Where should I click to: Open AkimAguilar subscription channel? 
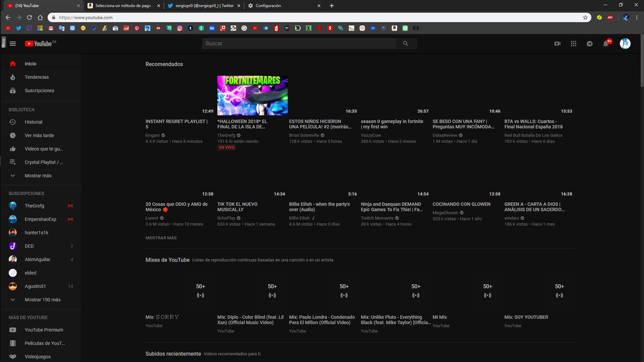tap(41, 260)
